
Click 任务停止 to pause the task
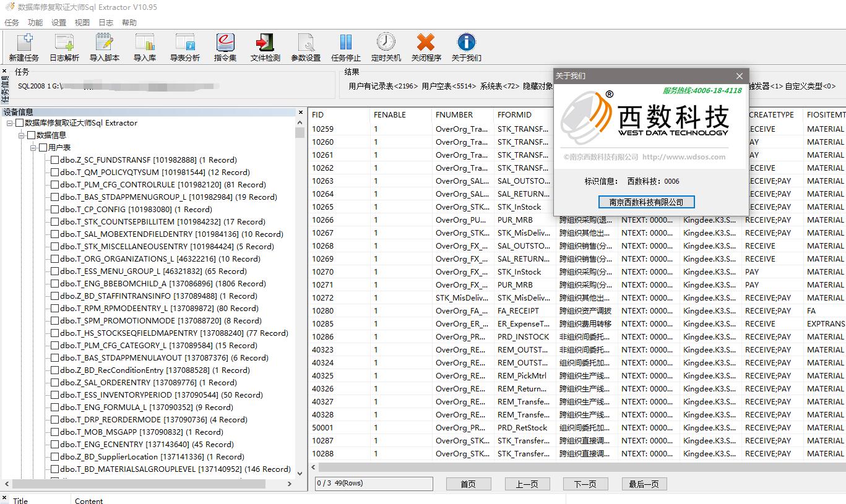pos(346,48)
